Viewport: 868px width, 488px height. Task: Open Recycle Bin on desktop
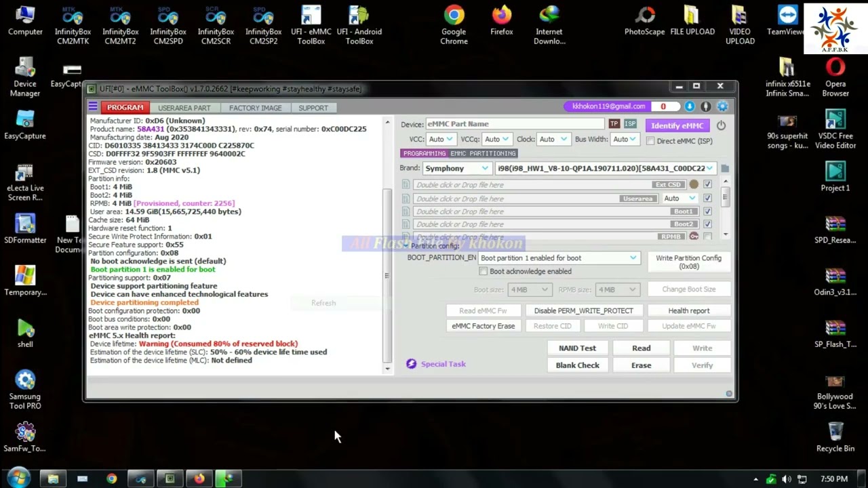tap(835, 437)
